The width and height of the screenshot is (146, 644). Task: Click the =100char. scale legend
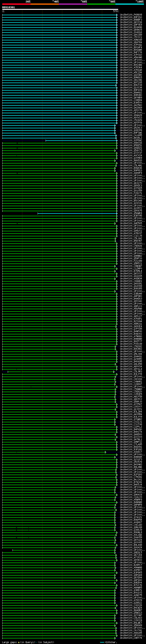[x=111, y=642]
